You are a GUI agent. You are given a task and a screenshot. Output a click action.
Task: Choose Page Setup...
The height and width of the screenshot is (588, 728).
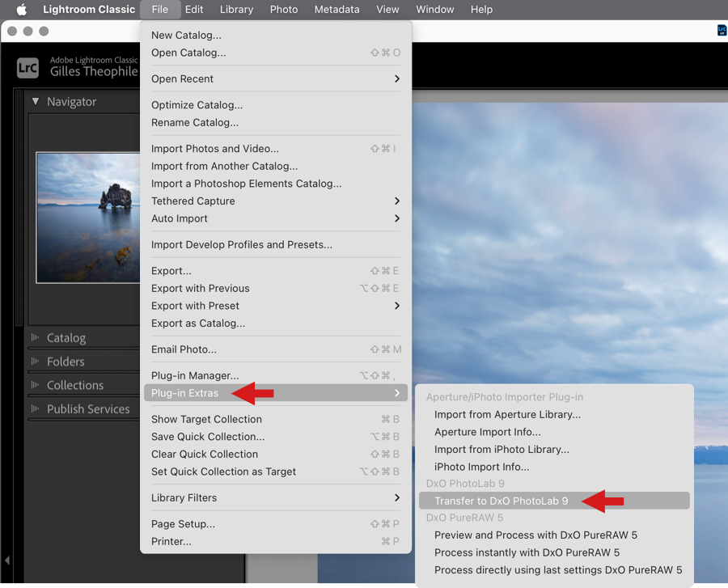point(276,524)
